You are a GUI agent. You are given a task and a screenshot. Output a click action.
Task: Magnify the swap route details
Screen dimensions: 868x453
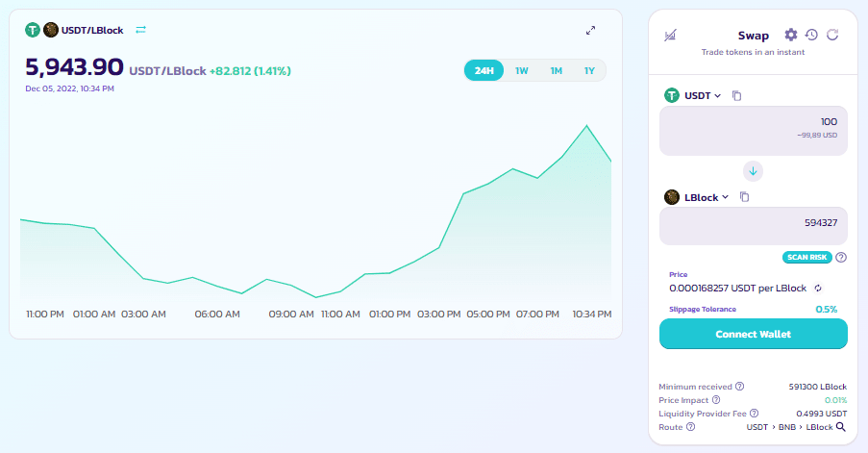(840, 427)
